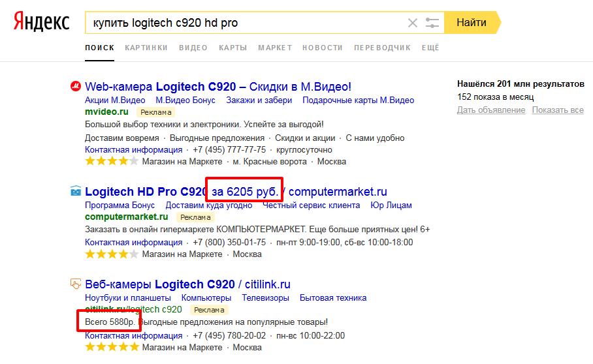The height and width of the screenshot is (364, 593).
Task: Click phone number +7 (495) 777-77-75
Action: coord(229,150)
